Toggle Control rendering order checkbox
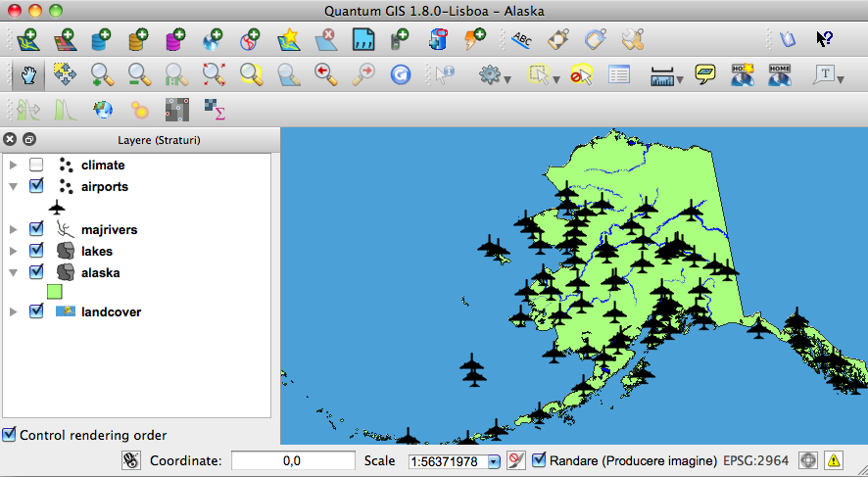This screenshot has height=477, width=868. point(9,434)
